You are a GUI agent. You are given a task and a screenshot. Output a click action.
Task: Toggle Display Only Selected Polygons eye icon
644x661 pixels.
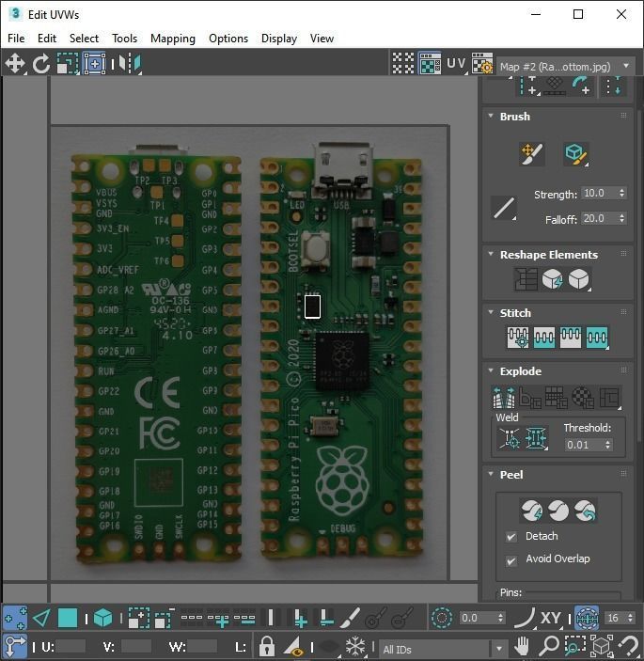coord(293,646)
